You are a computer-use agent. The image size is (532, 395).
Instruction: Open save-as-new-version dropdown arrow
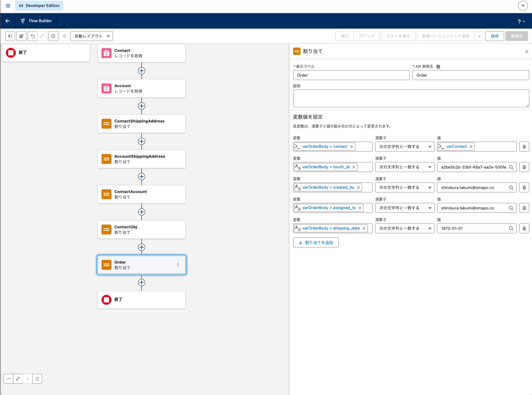479,36
